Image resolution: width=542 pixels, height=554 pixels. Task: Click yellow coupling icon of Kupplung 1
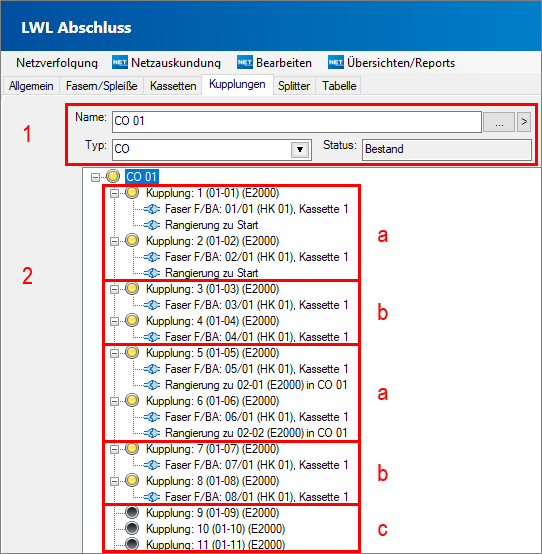(132, 193)
